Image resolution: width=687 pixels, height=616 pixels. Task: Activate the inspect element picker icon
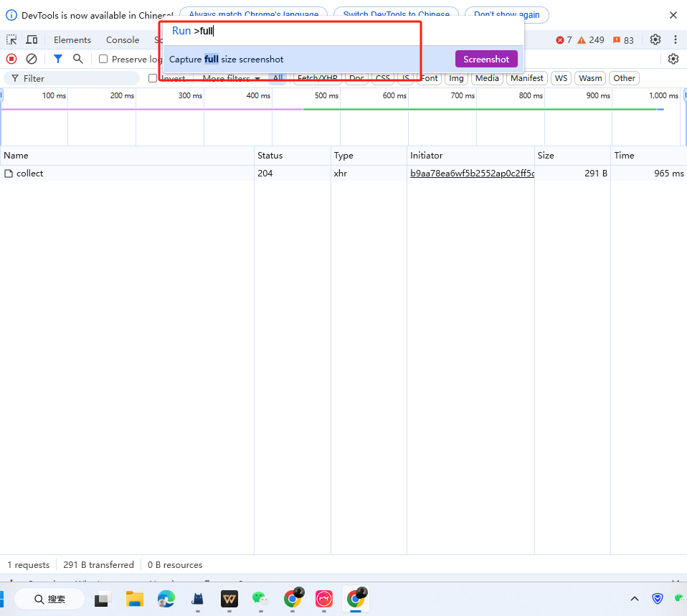click(x=11, y=40)
